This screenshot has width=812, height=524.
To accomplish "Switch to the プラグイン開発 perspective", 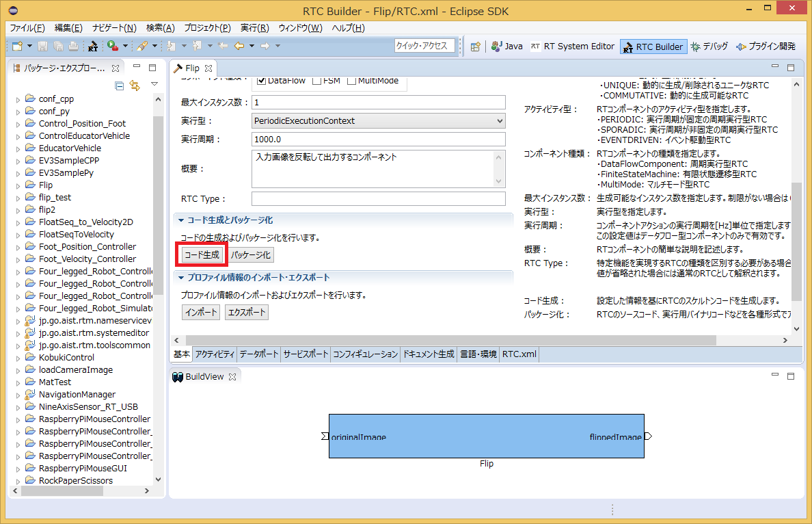I will 766,47.
